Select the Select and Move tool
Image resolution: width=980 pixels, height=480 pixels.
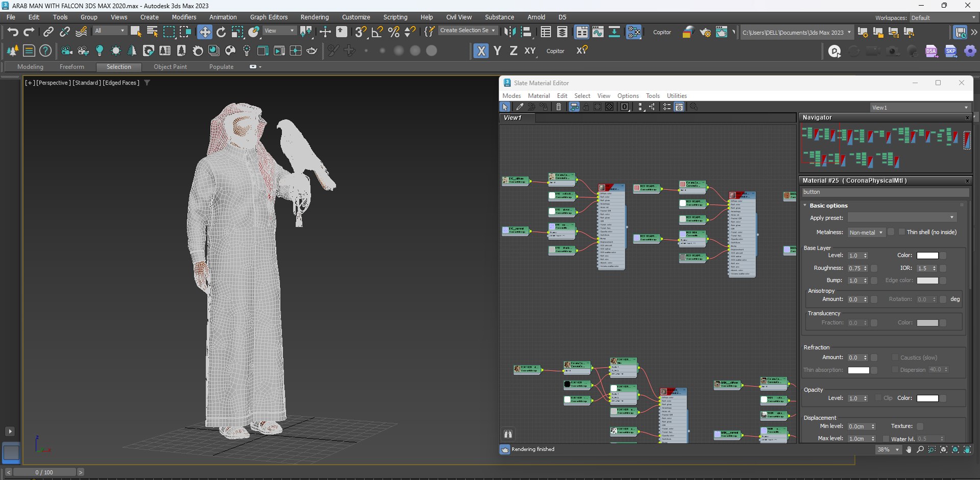(204, 32)
